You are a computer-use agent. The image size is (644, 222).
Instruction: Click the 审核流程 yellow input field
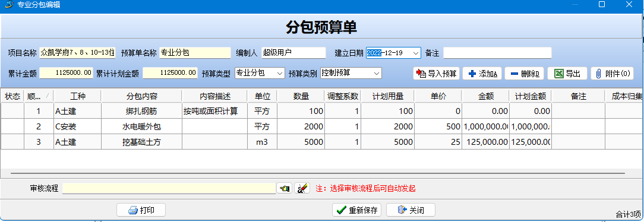169,188
